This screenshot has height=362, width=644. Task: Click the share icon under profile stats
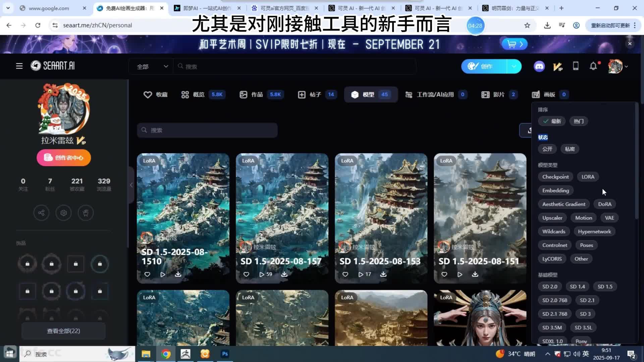click(x=41, y=213)
